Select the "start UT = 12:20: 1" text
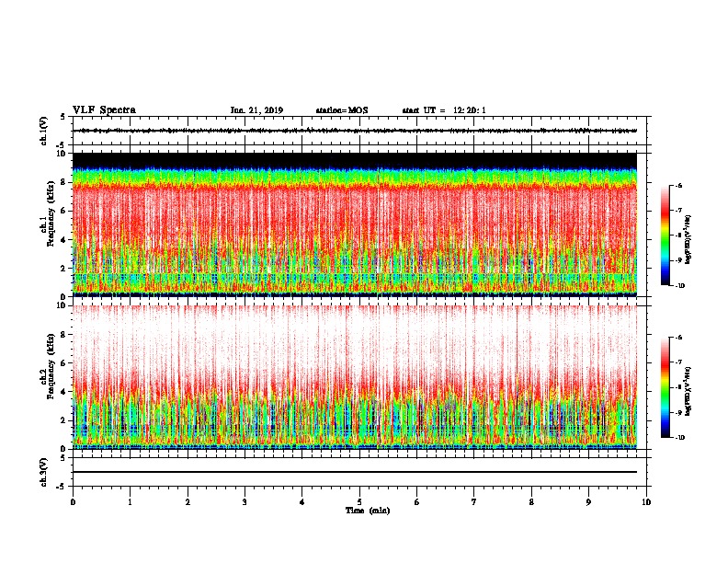The height and width of the screenshot is (563, 728). 444,110
